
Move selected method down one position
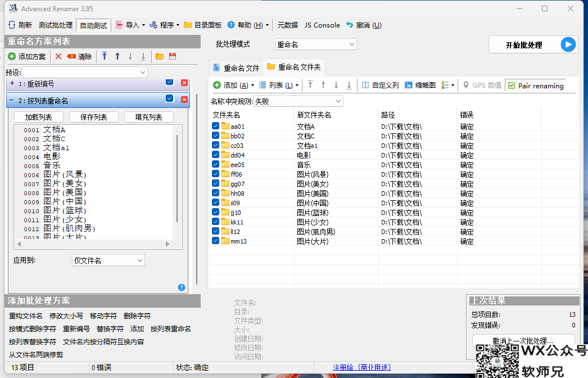pyautogui.click(x=130, y=56)
